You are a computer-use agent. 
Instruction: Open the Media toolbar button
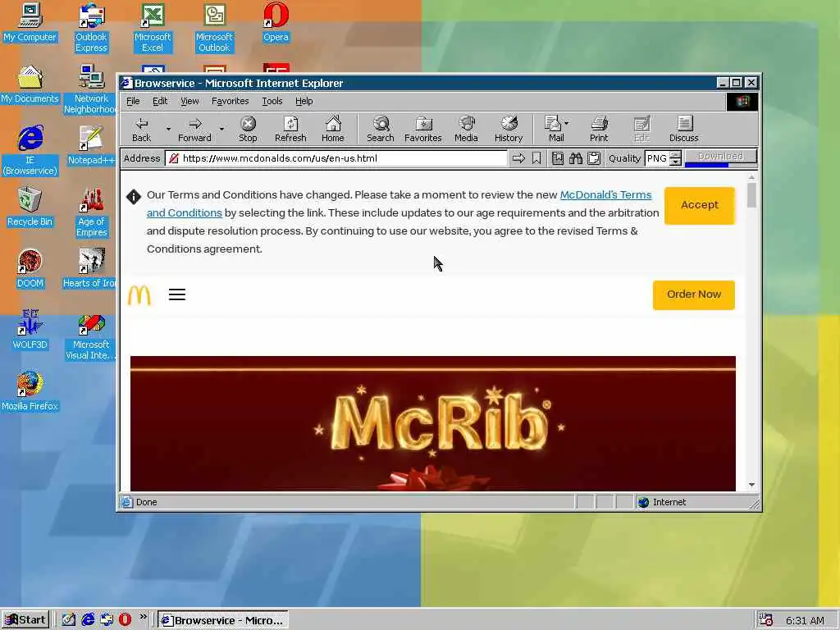466,130
